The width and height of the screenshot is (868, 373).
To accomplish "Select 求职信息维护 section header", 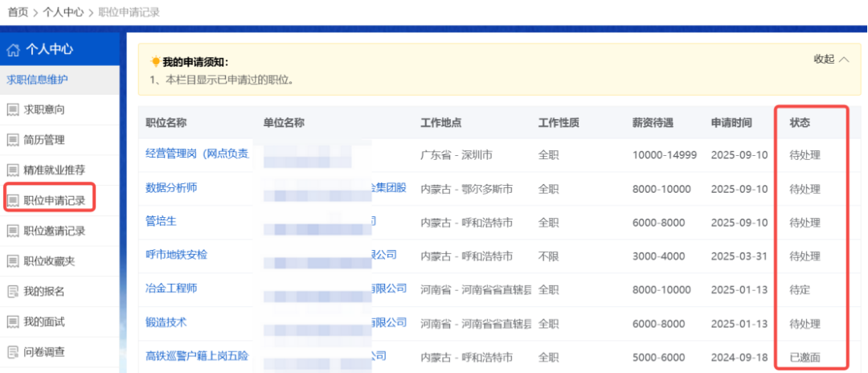I will (x=38, y=80).
